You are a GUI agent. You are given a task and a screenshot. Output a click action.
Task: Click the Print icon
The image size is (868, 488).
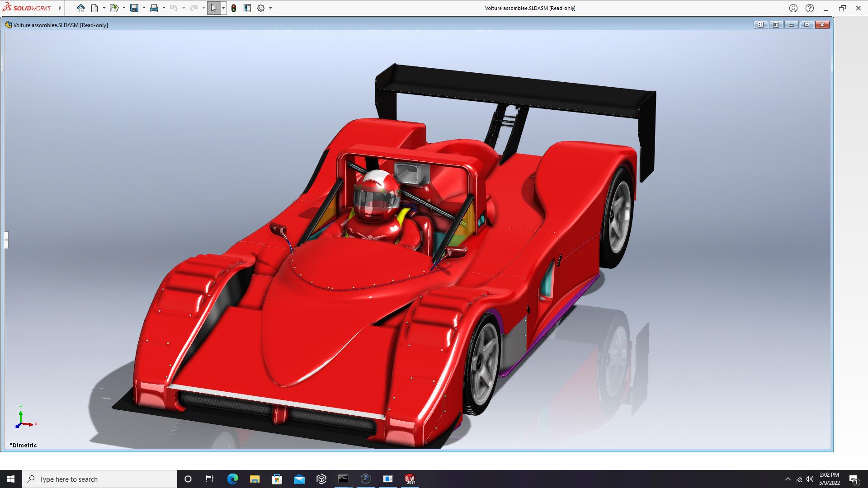click(x=154, y=8)
